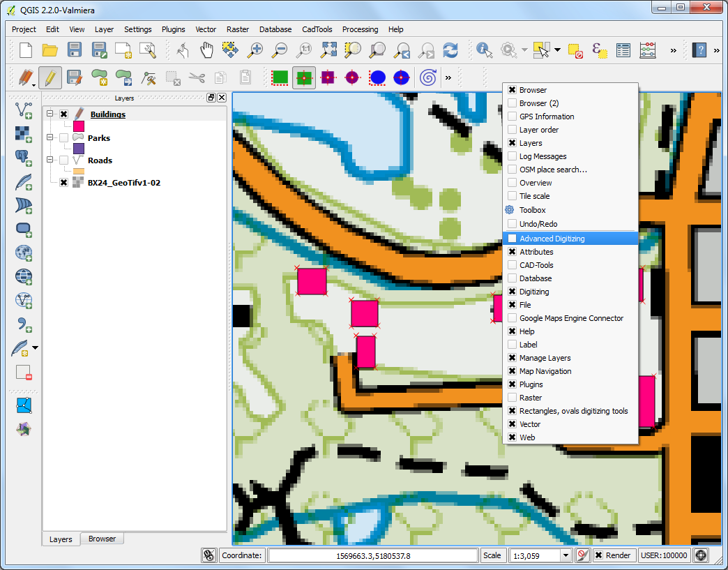Switch to the Layers tab
This screenshot has height=570, width=728.
(x=61, y=539)
